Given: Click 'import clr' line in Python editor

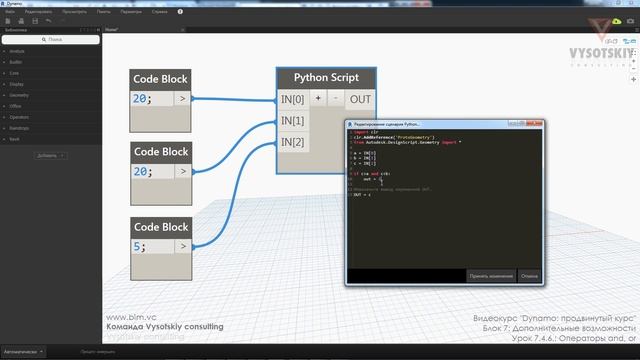Looking at the screenshot, I should coord(366,132).
